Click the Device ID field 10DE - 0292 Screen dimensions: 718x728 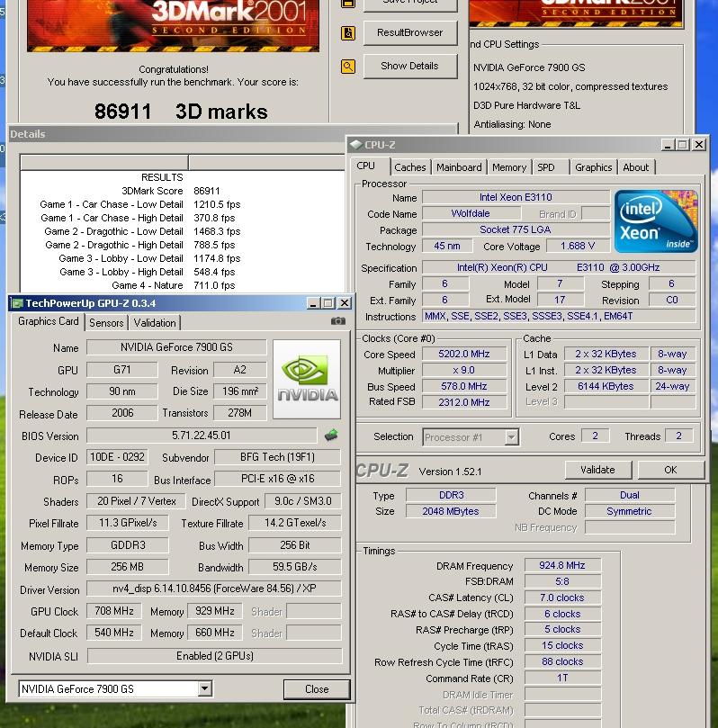coord(117,457)
